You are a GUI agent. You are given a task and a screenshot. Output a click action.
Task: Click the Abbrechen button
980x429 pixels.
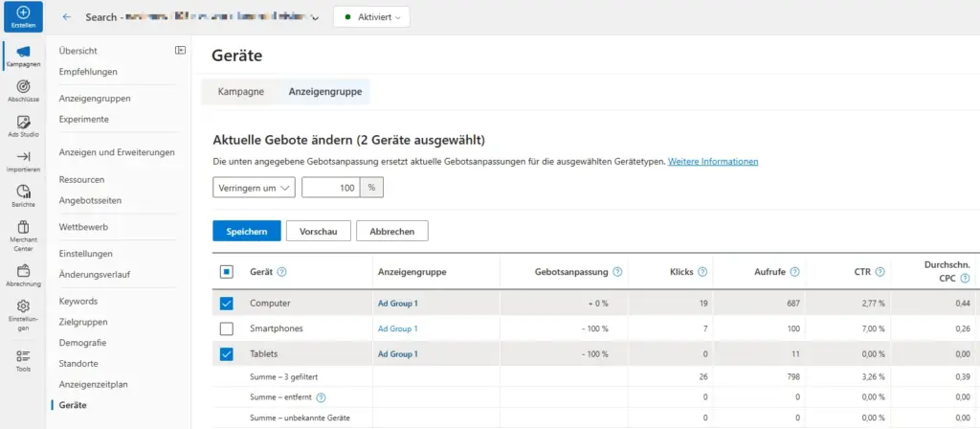[x=391, y=231]
